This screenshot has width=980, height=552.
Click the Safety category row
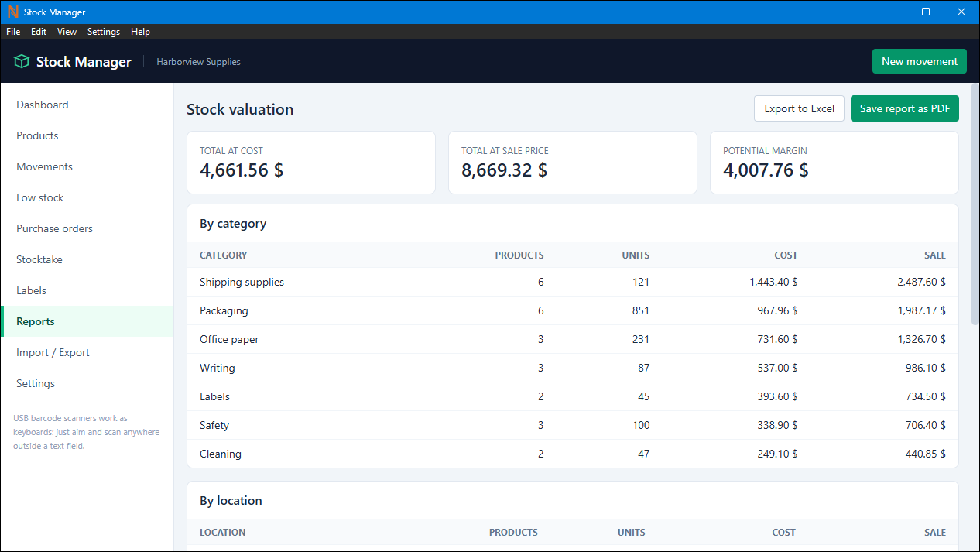click(573, 425)
